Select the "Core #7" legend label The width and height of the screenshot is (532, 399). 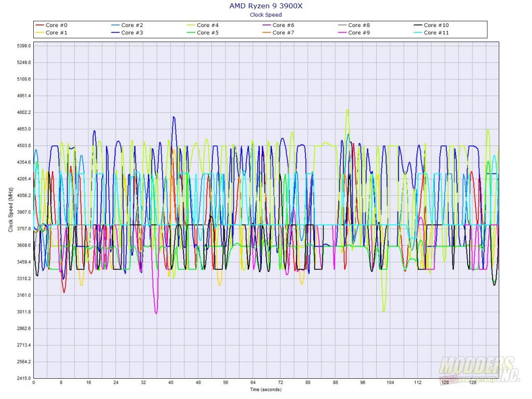(x=283, y=33)
